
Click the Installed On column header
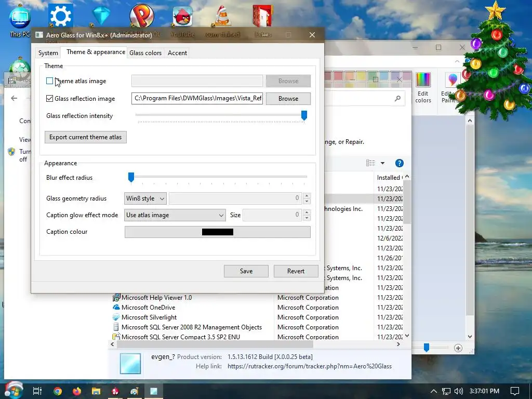(390, 178)
